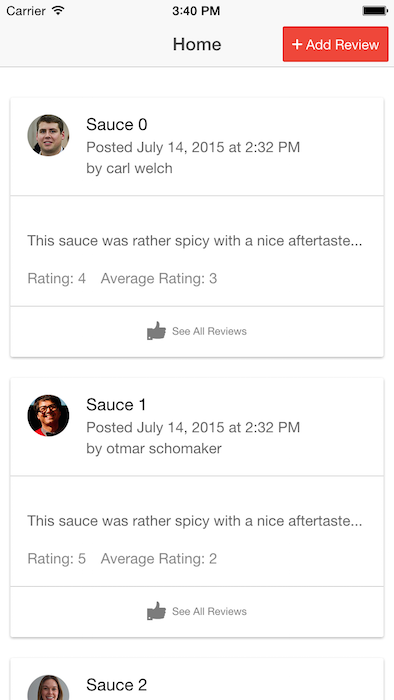This screenshot has height=700, width=394.
Task: Click the Wi-Fi icon in status bar
Action: point(58,10)
